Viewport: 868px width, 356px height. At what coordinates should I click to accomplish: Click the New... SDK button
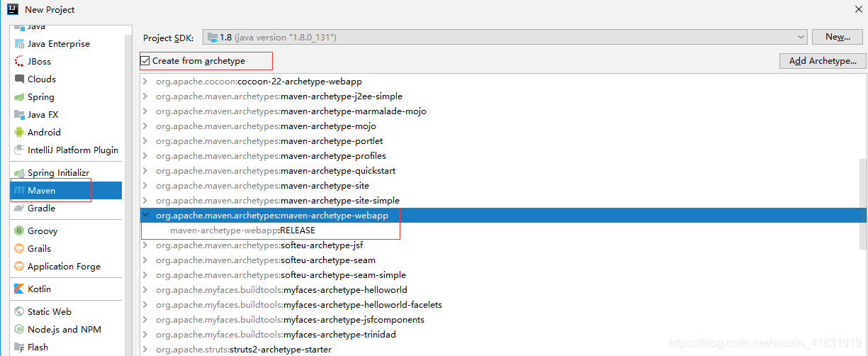pos(838,37)
